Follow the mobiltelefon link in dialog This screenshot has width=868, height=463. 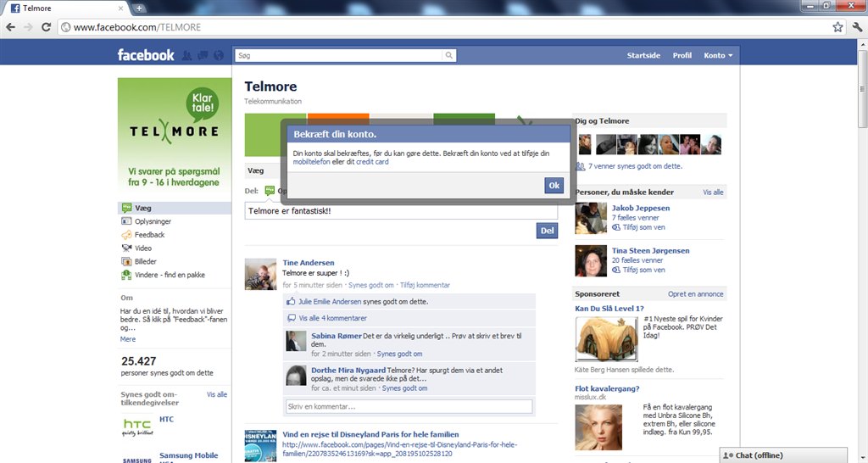[x=311, y=162]
